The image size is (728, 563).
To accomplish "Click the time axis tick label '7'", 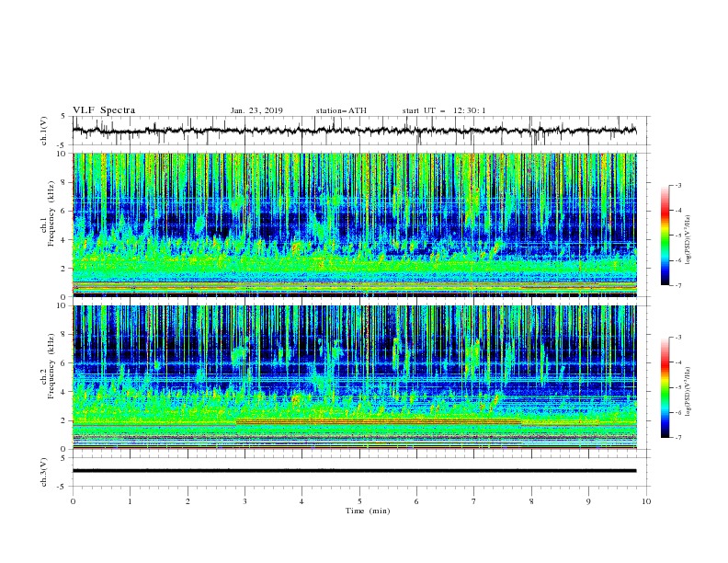I will click(474, 501).
